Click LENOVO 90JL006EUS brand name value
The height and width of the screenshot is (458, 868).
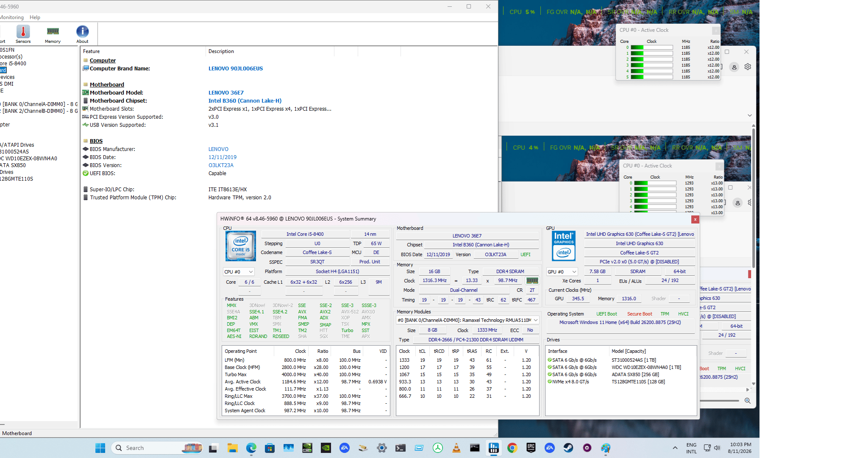236,69
